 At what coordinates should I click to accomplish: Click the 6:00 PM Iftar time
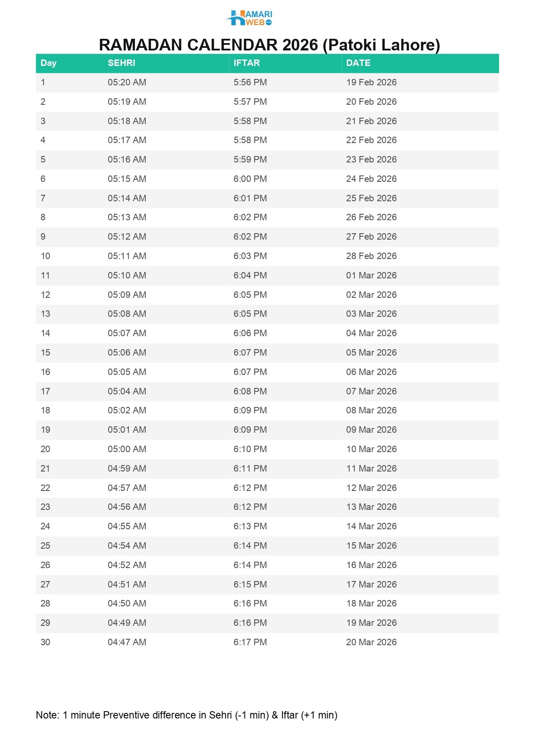coord(250,179)
